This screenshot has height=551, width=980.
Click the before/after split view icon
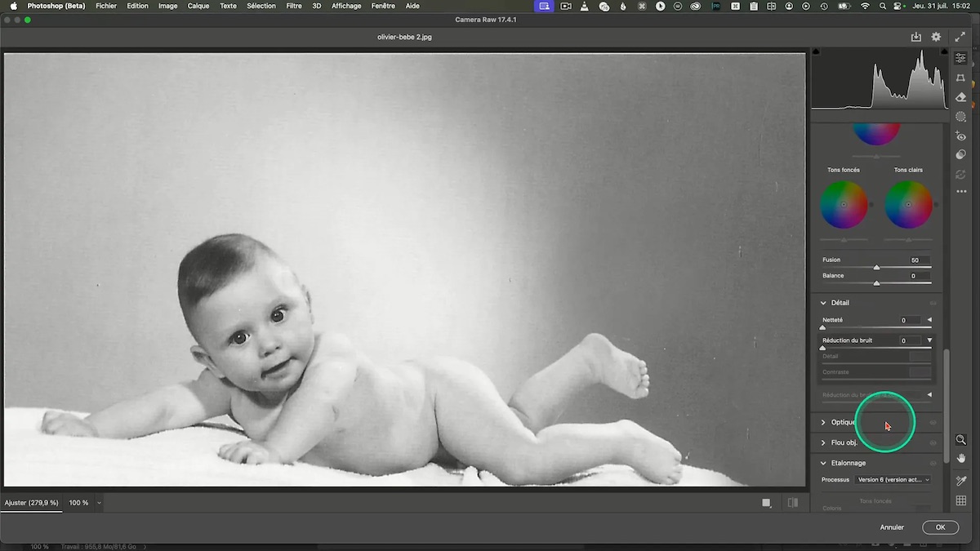point(792,503)
